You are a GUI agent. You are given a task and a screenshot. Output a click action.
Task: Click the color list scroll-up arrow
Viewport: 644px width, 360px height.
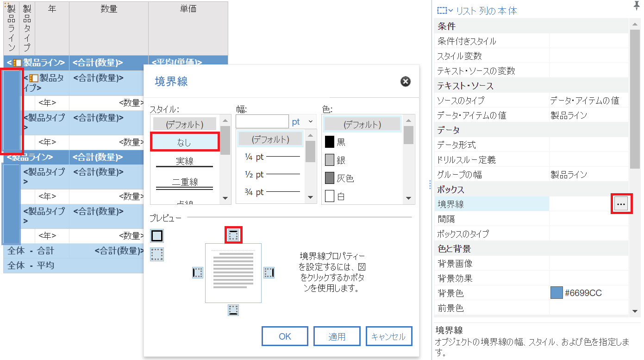pyautogui.click(x=409, y=120)
